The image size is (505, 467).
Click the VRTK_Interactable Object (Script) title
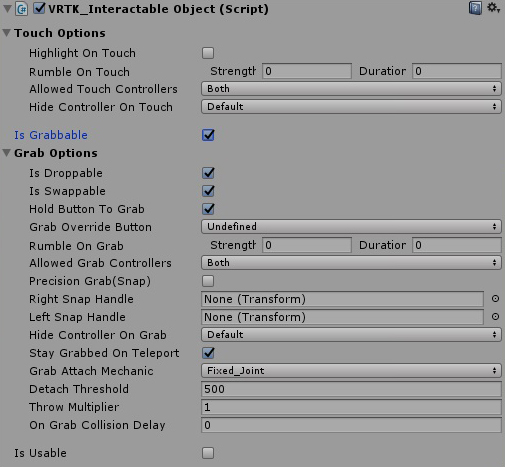(x=158, y=9)
